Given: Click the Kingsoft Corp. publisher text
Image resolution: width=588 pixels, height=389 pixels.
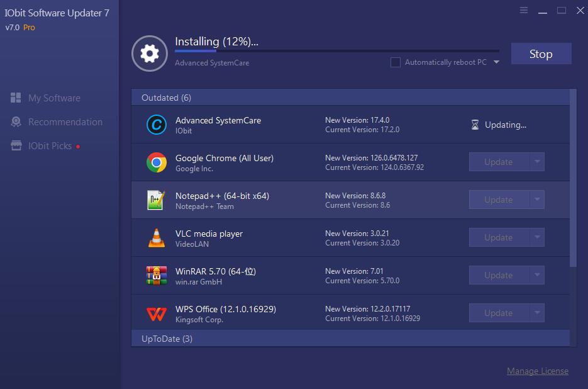Looking at the screenshot, I should [x=199, y=320].
